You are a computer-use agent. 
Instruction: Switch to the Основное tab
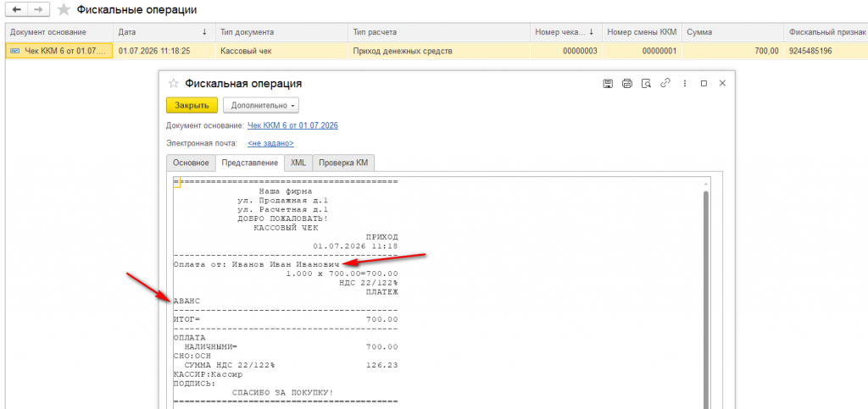click(x=191, y=163)
